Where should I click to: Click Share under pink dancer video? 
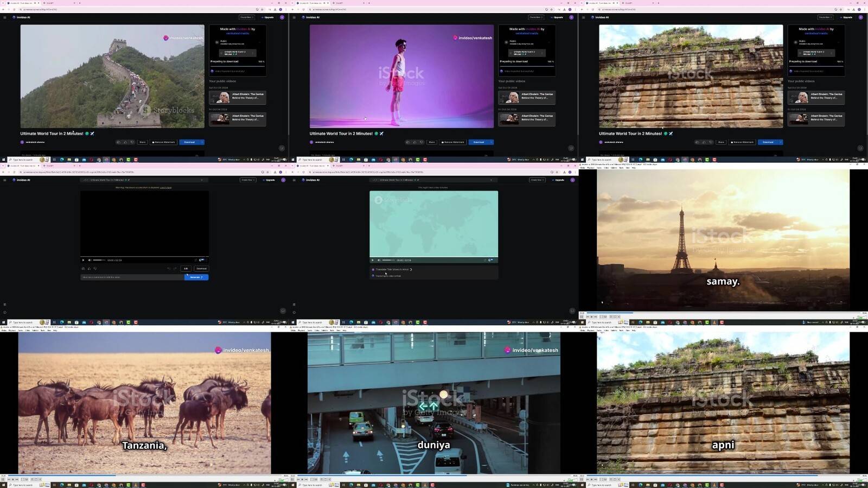point(431,142)
